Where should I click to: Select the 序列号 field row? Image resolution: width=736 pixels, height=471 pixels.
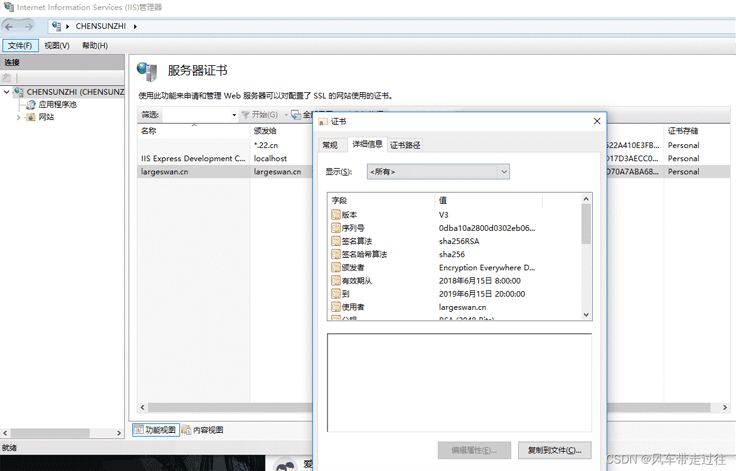point(455,228)
